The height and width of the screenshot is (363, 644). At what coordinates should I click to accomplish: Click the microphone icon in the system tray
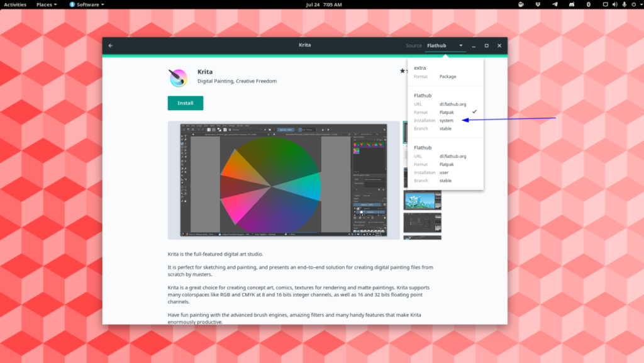tap(624, 4)
